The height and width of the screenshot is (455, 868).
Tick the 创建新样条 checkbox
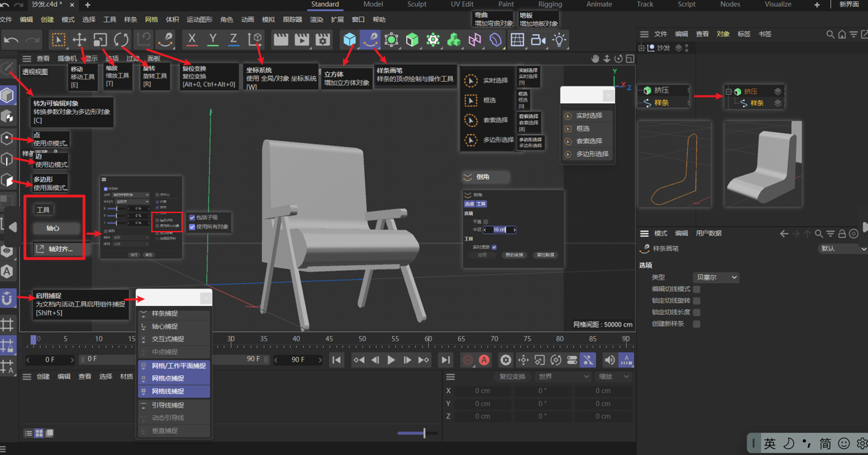click(x=696, y=324)
